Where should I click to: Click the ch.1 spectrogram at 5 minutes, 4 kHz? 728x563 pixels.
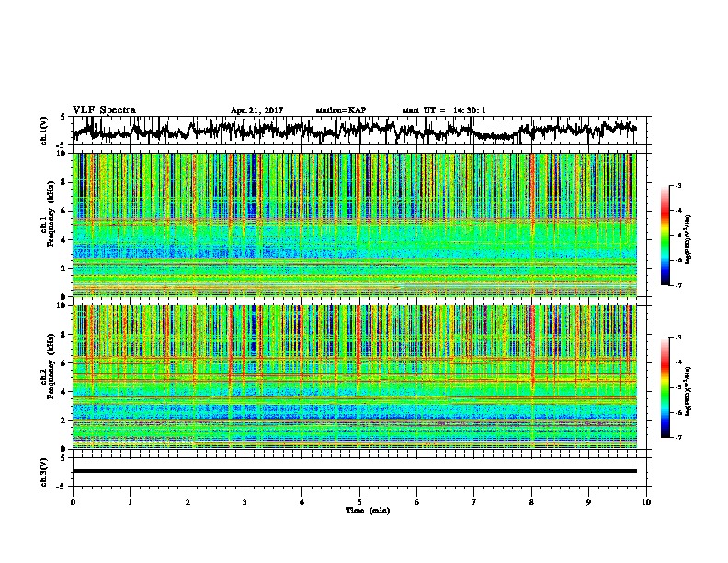(359, 240)
